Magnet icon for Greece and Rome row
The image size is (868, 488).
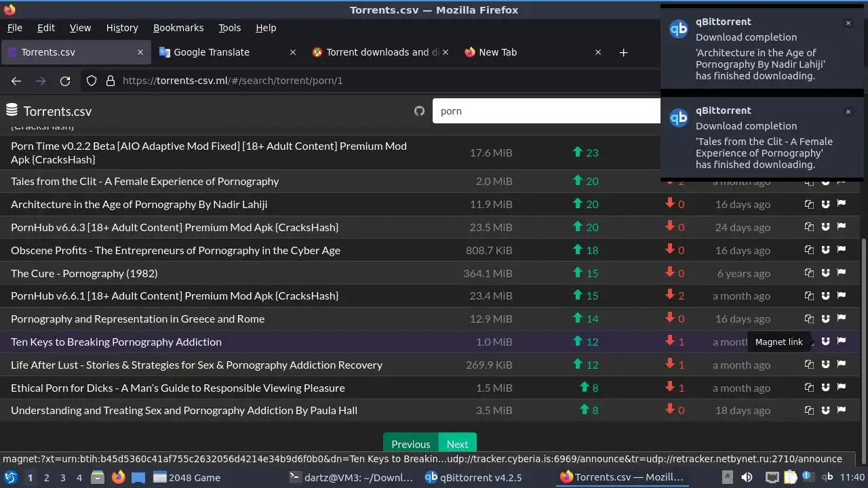[825, 318]
